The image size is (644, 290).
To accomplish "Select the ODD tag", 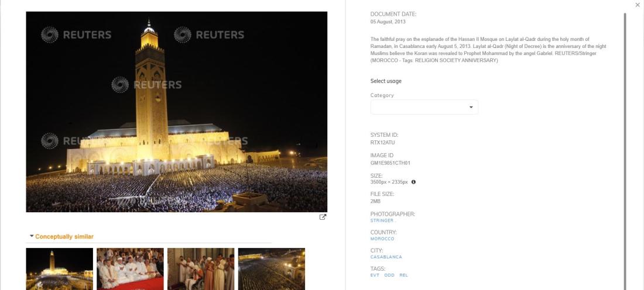I will coord(389,275).
